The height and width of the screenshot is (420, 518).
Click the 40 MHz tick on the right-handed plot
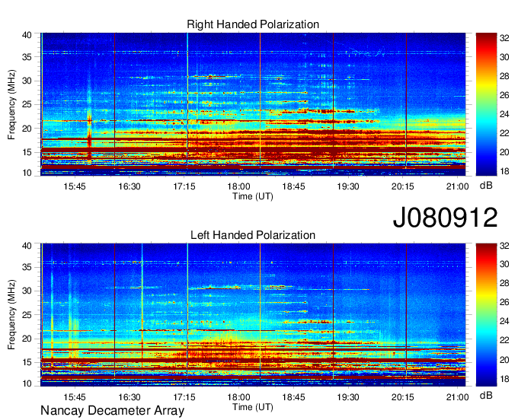[27, 35]
